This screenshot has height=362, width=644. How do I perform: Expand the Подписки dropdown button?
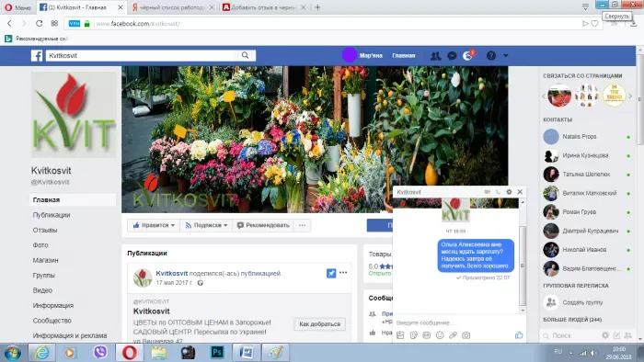coord(206,225)
